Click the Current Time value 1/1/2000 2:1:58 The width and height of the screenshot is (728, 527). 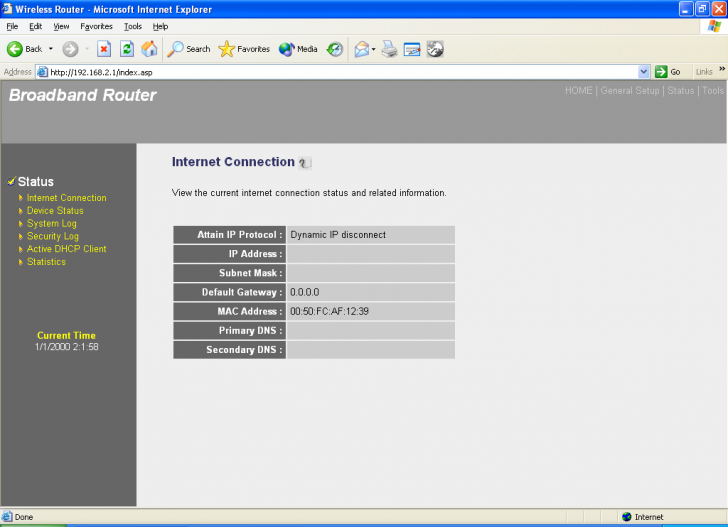(66, 347)
